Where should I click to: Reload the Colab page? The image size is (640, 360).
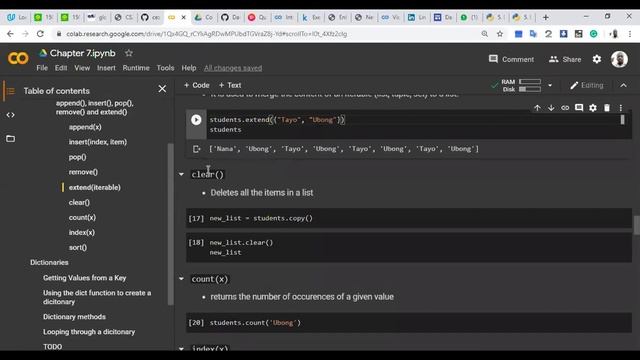pyautogui.click(x=40, y=34)
